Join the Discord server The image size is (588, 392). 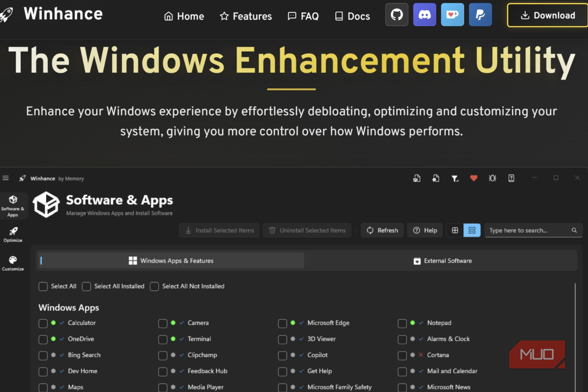coord(424,15)
